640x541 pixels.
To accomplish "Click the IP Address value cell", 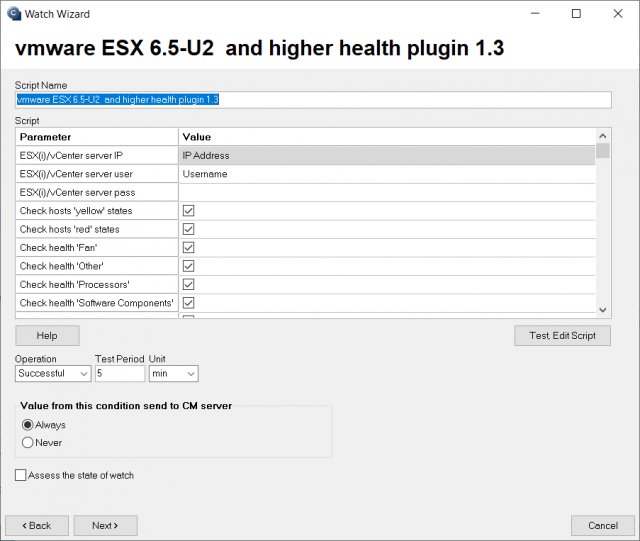I will click(387, 156).
